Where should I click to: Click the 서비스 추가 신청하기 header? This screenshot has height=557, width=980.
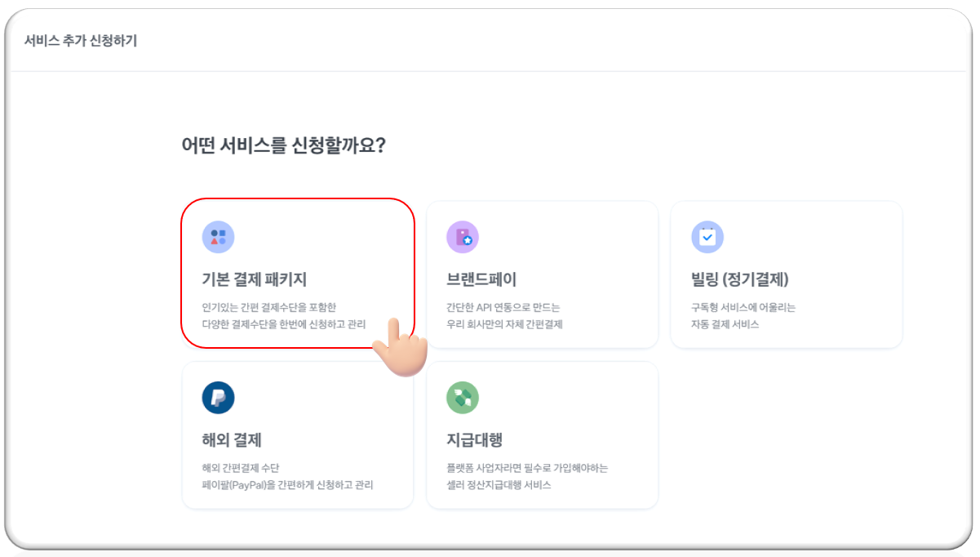click(81, 41)
